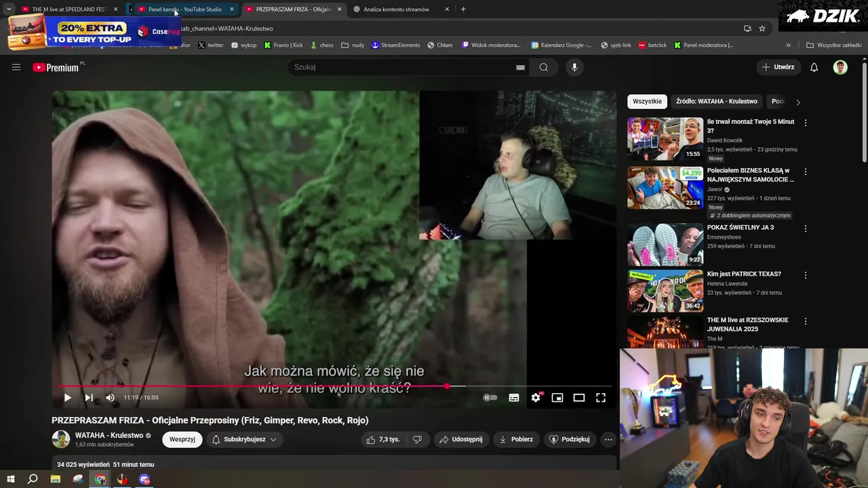
Task: Click the browser address bar URL
Action: click(x=226, y=28)
